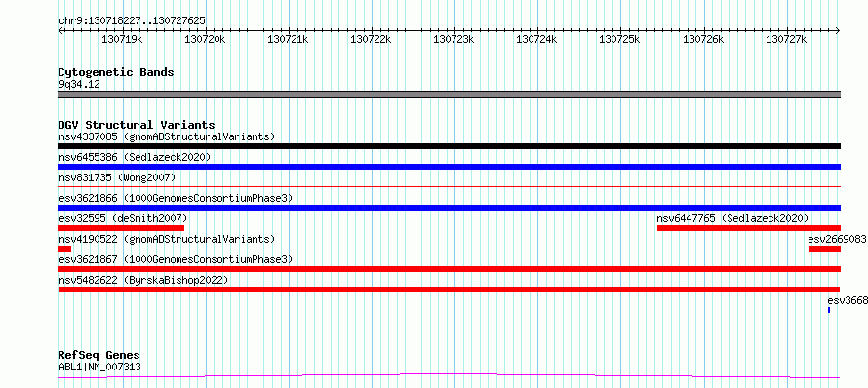Click the red nsv5482622 variant bar
This screenshot has height=388, width=868.
pos(449,290)
